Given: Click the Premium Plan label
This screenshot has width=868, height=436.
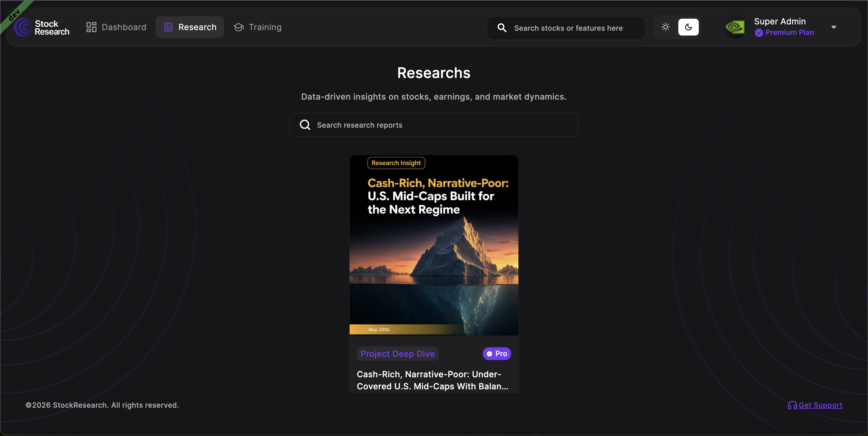Looking at the screenshot, I should 790,33.
